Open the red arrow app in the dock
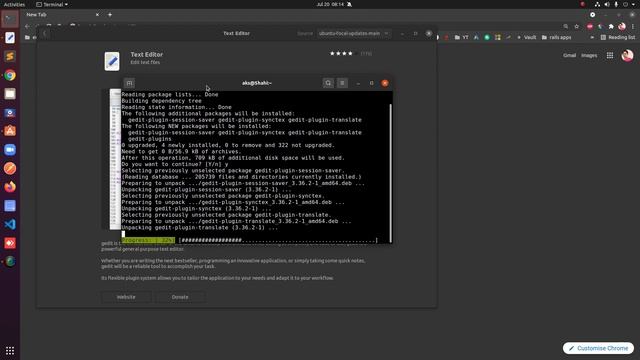This screenshot has width=640, height=360. [10, 243]
